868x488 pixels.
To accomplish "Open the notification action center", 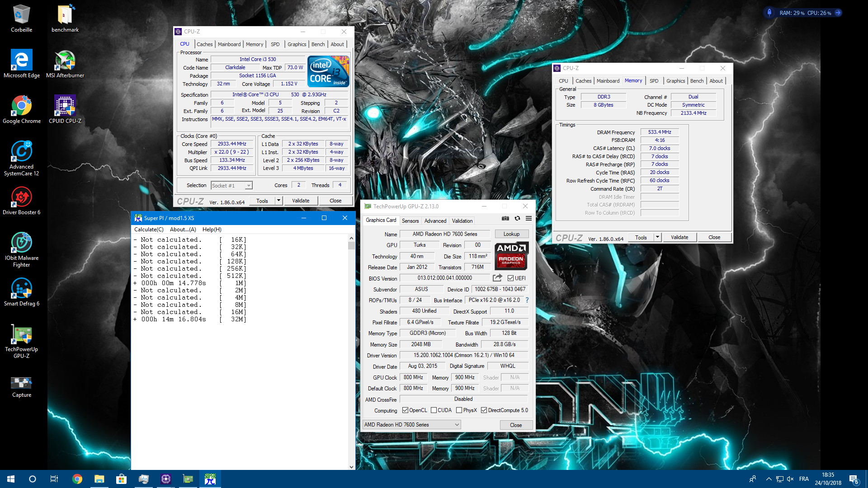I will [x=854, y=479].
